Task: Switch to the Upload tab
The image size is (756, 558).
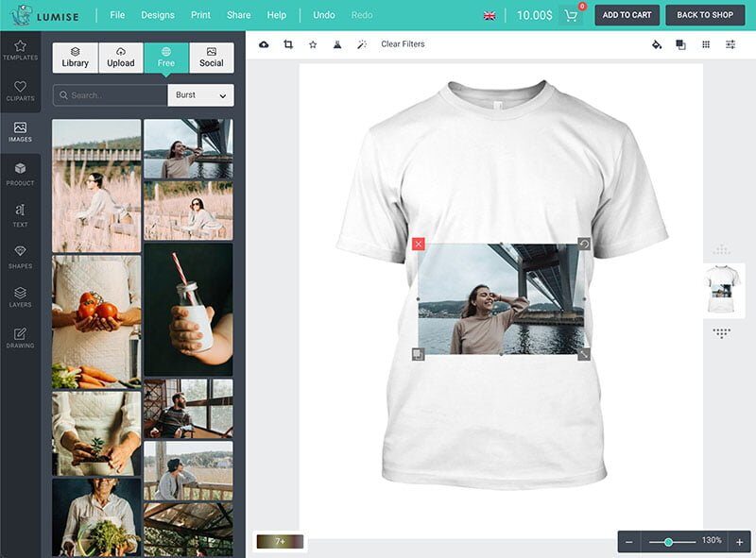Action: pos(121,58)
